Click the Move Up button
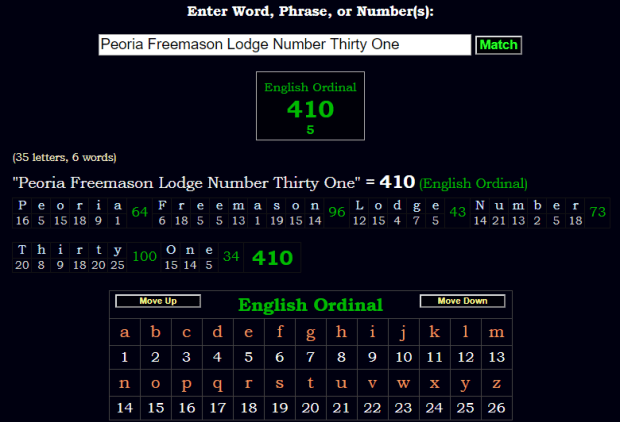Screen dimensions: 620x422 click(x=158, y=301)
